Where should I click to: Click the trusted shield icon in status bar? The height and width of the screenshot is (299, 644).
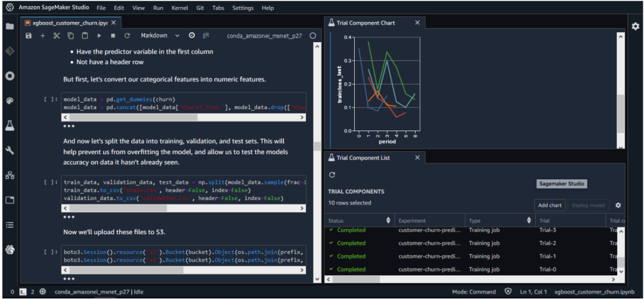(508, 292)
